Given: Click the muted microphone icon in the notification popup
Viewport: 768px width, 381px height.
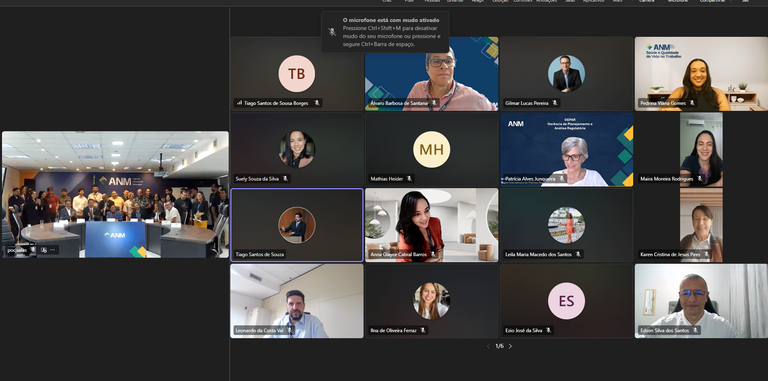Looking at the screenshot, I should (332, 32).
